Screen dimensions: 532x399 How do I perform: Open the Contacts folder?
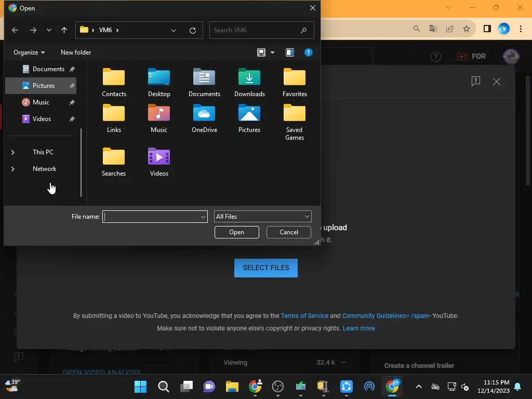[114, 83]
